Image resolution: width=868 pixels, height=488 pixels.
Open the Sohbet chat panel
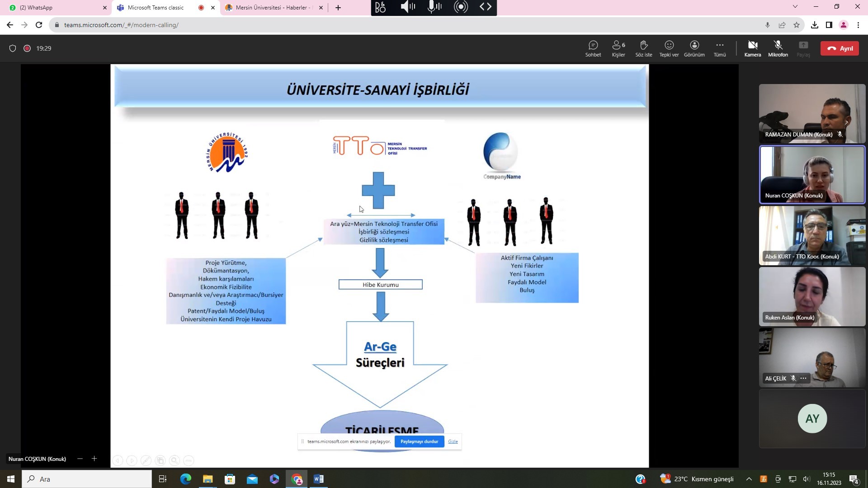point(593,48)
